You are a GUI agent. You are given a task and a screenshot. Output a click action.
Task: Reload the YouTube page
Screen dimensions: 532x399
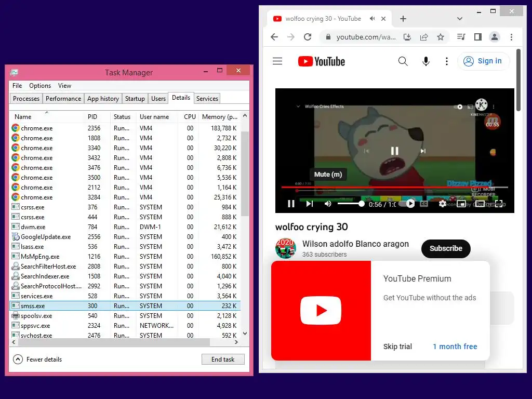tap(308, 37)
